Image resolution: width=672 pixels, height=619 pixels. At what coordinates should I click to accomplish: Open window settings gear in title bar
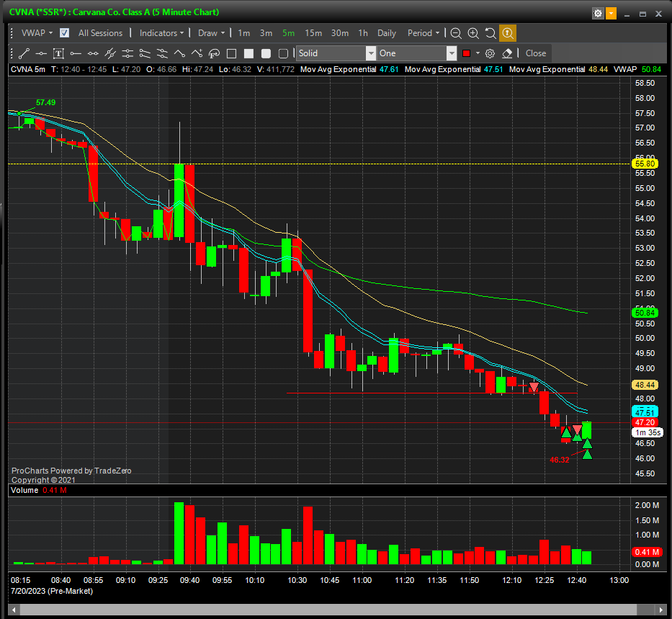point(597,14)
